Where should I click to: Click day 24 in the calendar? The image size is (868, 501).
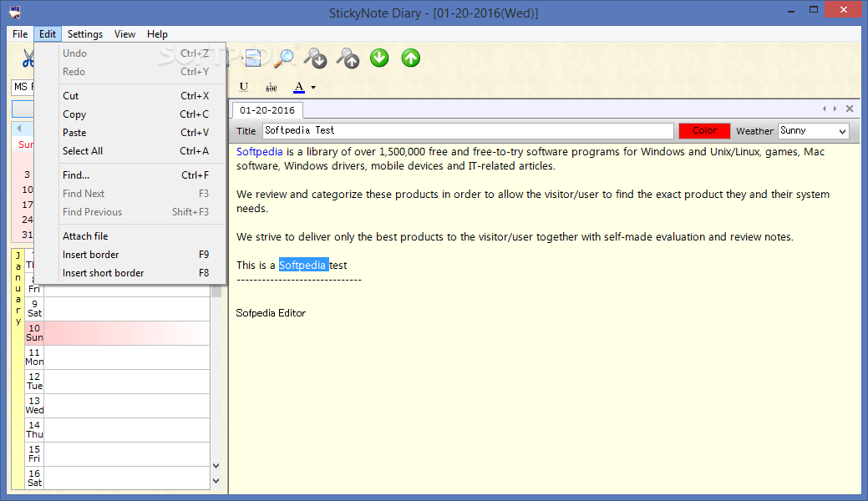[x=27, y=220]
